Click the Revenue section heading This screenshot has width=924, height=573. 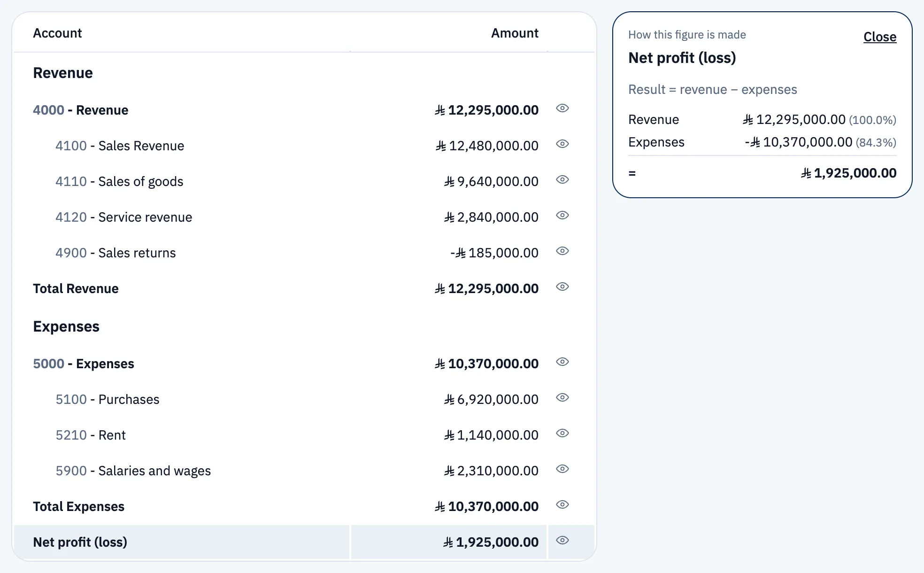(x=63, y=73)
